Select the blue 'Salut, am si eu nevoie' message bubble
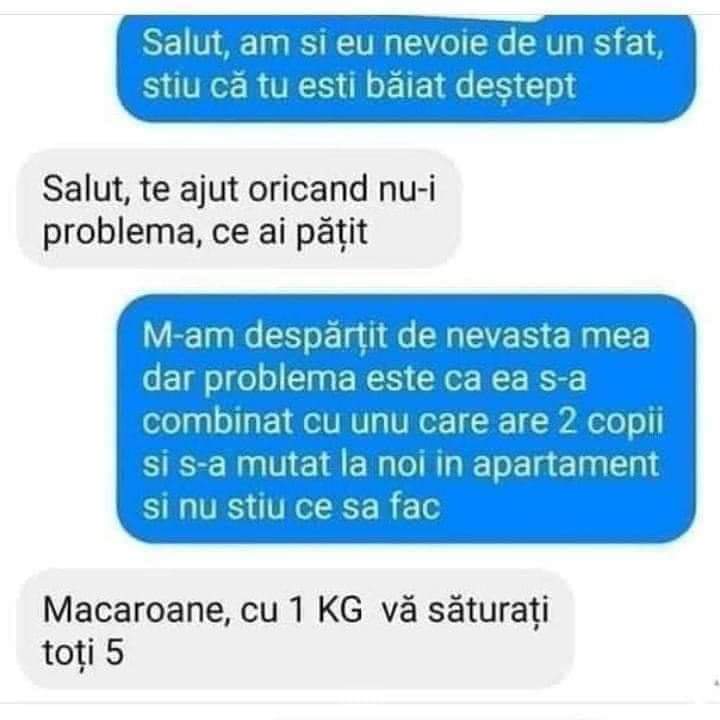The width and height of the screenshot is (720, 720). [406, 67]
